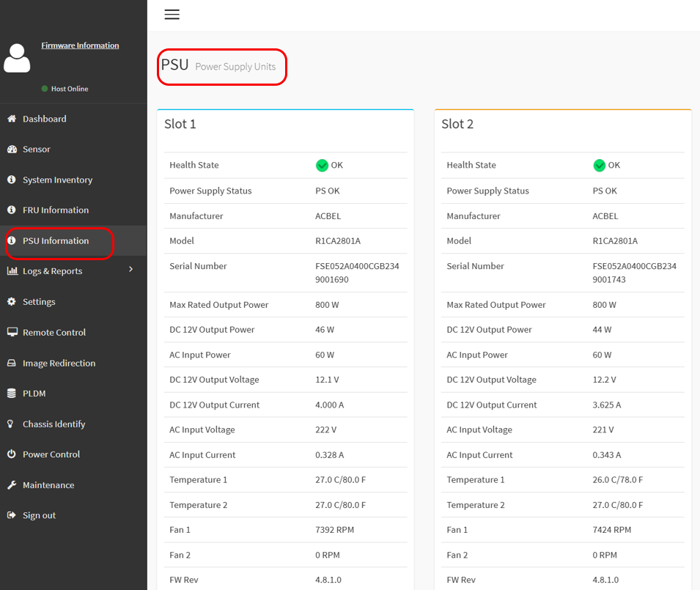Click the Chassis Identify lightbulb icon
Screen dimensions: 700x590
point(10,424)
